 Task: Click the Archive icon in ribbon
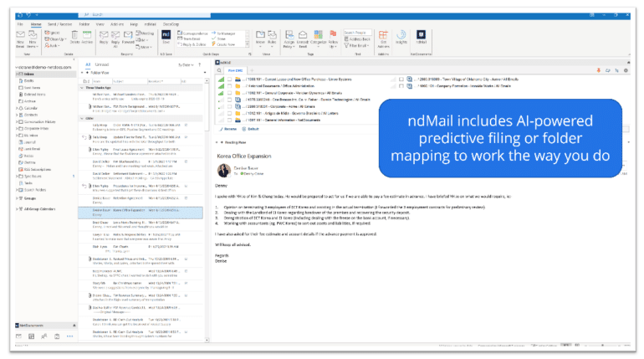coord(87,38)
